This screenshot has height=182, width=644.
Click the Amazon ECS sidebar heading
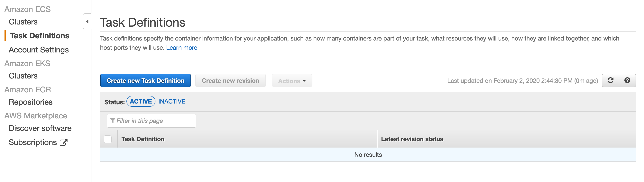[x=27, y=9]
